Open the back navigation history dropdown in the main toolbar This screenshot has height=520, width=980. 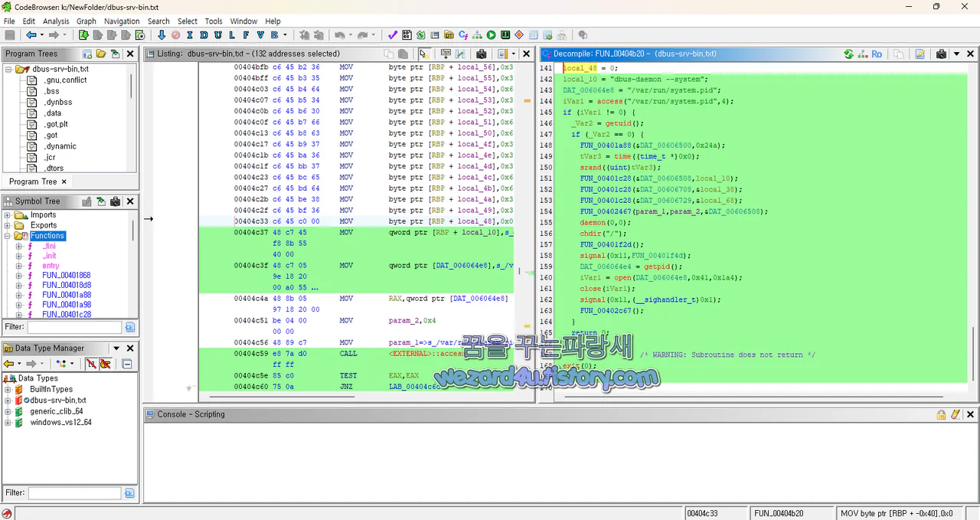click(41, 35)
